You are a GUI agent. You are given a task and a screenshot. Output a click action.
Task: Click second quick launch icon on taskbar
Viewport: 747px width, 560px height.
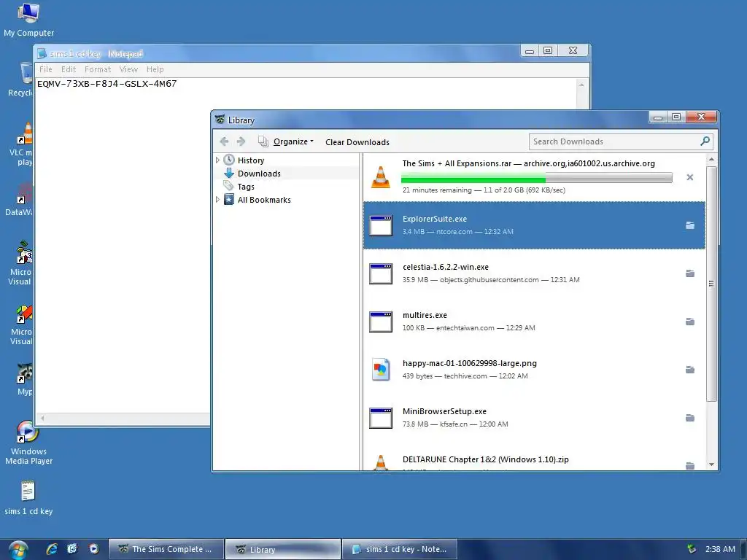(x=72, y=549)
